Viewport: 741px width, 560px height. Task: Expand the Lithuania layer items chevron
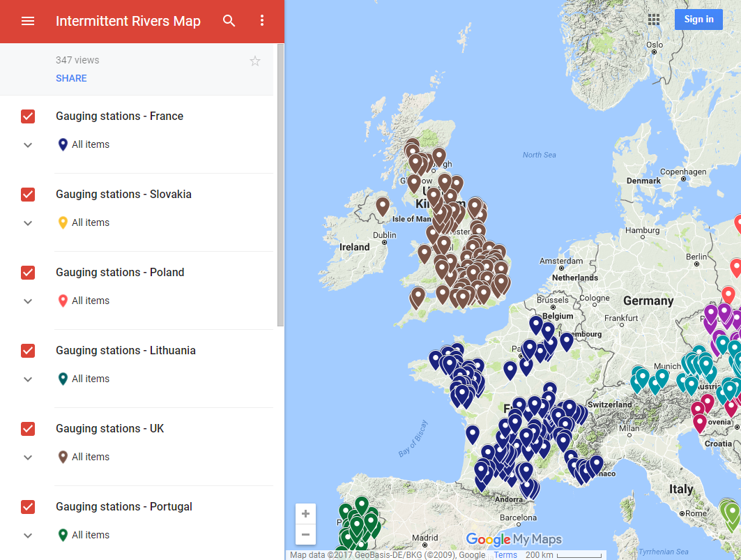click(x=28, y=379)
